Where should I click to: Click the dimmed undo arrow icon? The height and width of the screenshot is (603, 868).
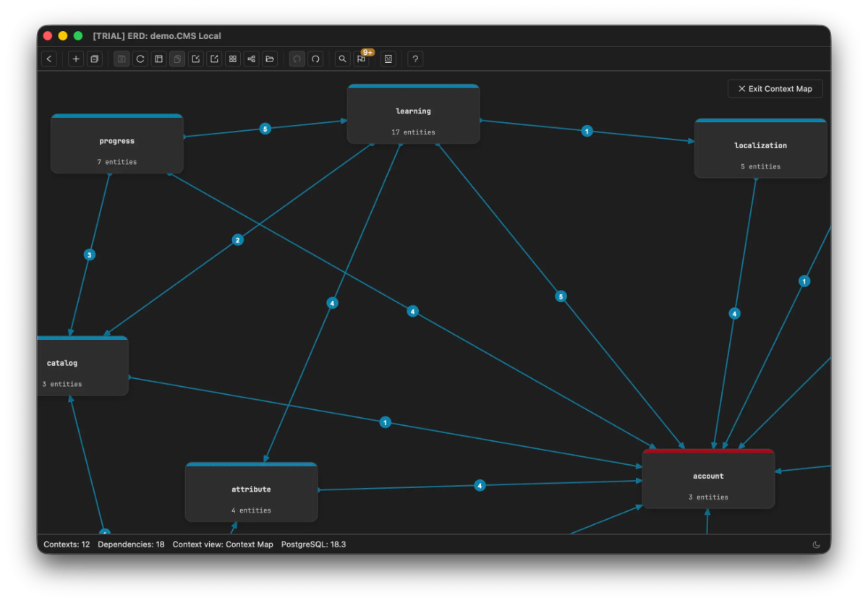coord(297,59)
